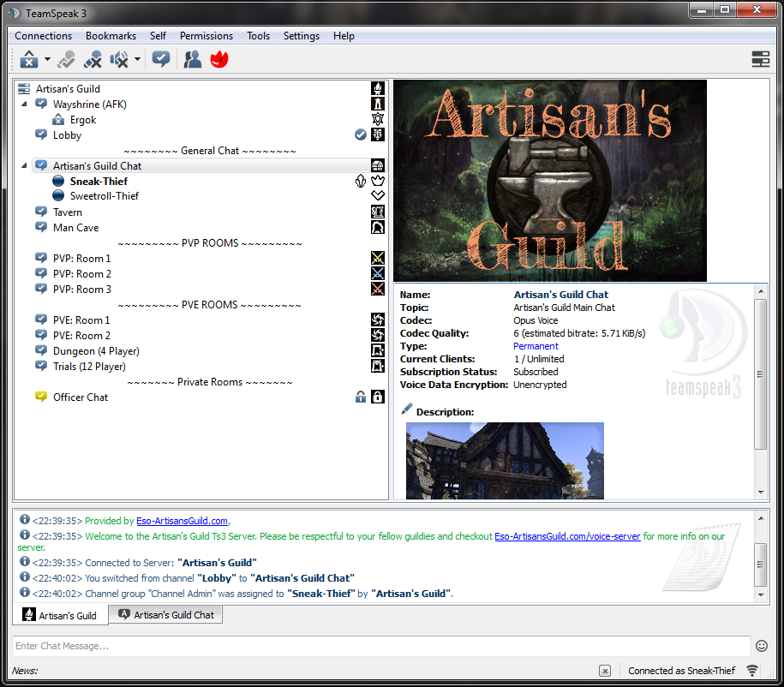Toggle your Away status in the toolbar
The height and width of the screenshot is (687, 784).
67,59
